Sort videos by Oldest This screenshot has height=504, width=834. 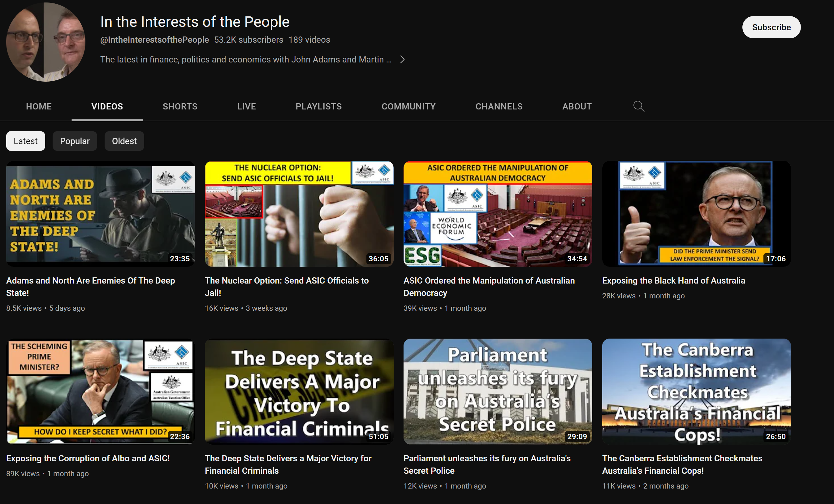click(x=124, y=141)
